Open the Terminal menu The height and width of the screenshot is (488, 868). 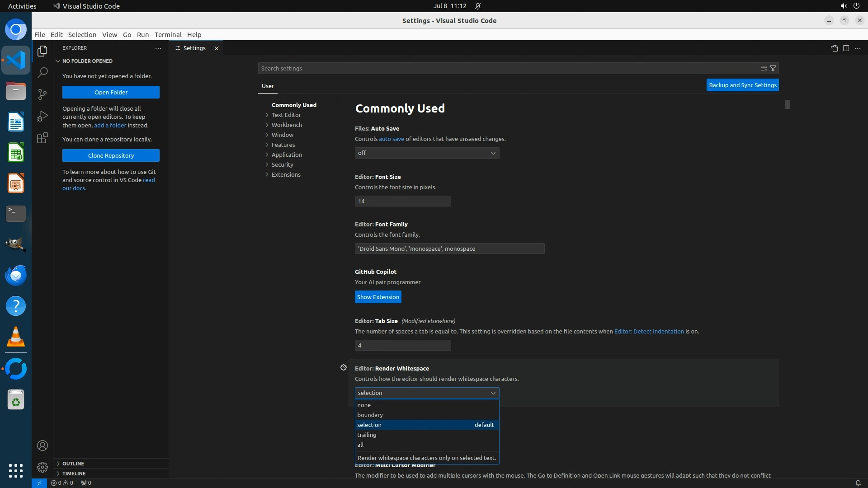(168, 35)
